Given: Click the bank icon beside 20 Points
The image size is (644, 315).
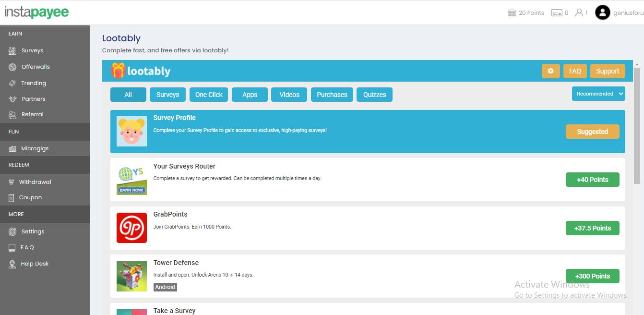Looking at the screenshot, I should tap(512, 12).
